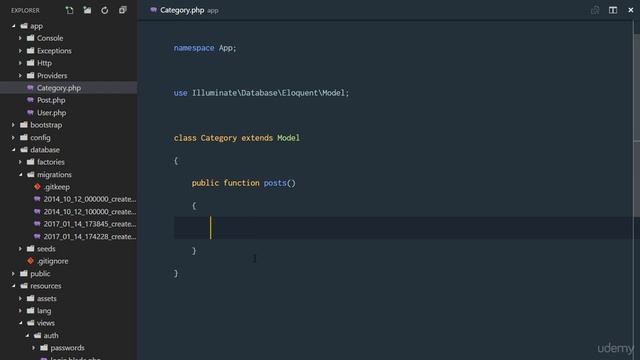Click the PHP icon beside Post.php
Image resolution: width=640 pixels, height=360 pixels.
30,100
